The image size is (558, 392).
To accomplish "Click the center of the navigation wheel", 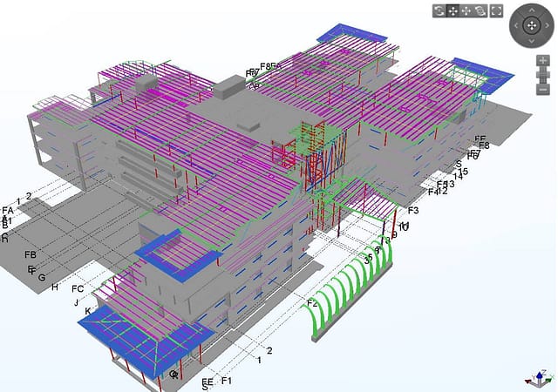I will click(531, 26).
